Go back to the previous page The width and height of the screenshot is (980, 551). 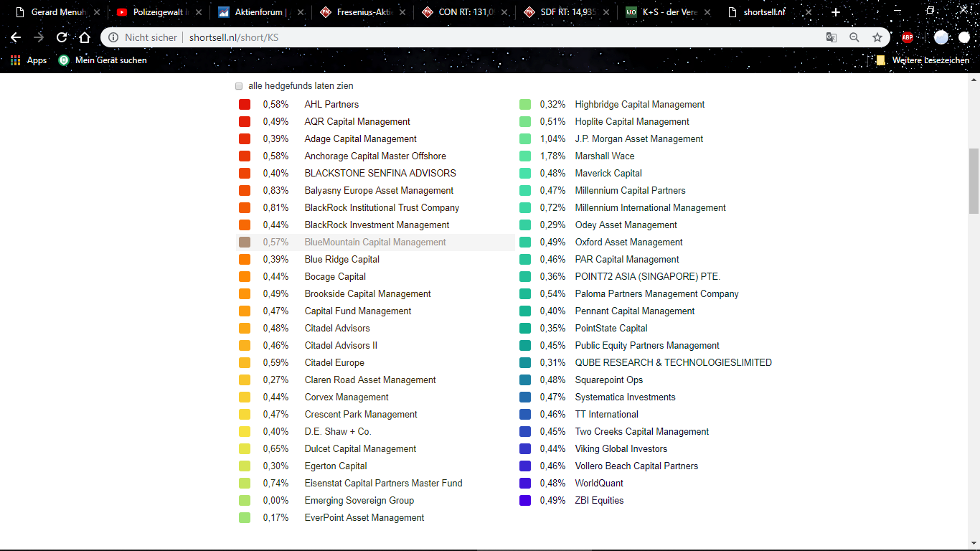point(16,37)
